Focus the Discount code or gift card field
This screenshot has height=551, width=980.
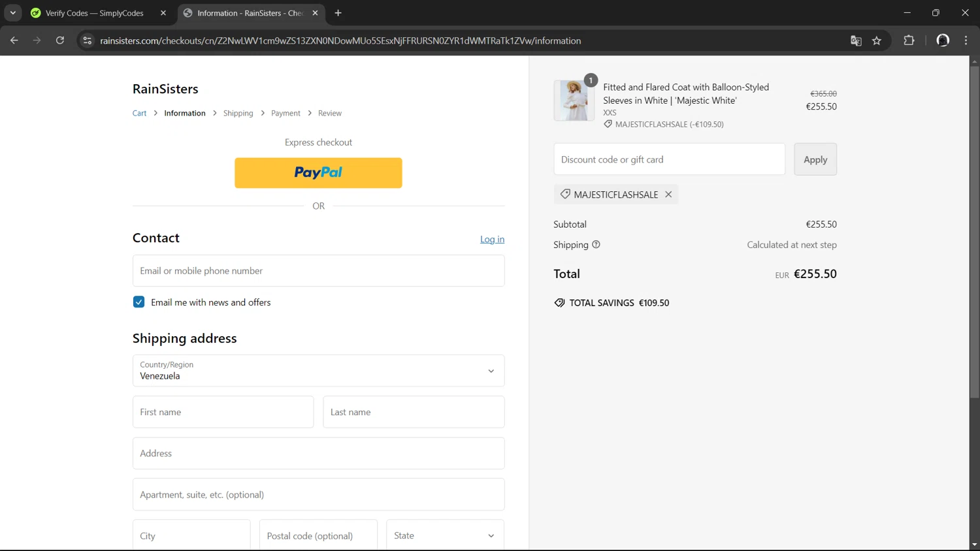(669, 159)
